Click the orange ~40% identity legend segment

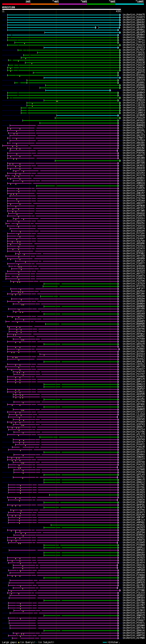coord(44,4)
